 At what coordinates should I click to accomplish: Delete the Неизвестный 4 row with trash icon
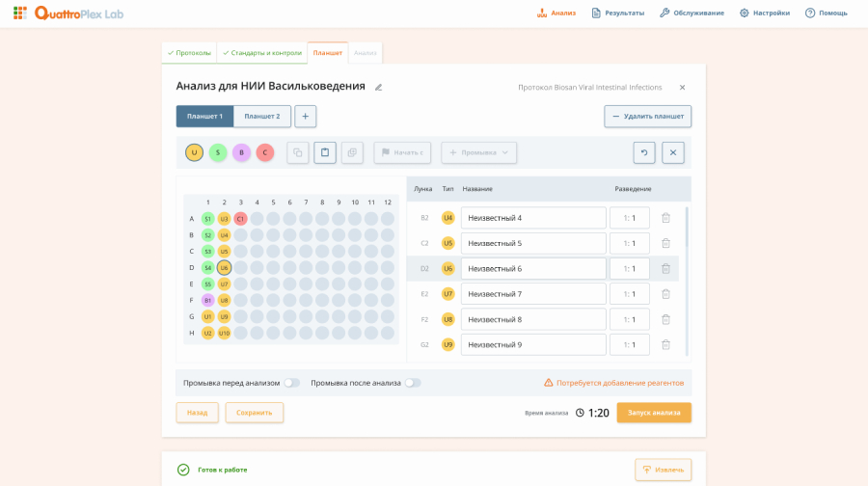coord(665,218)
